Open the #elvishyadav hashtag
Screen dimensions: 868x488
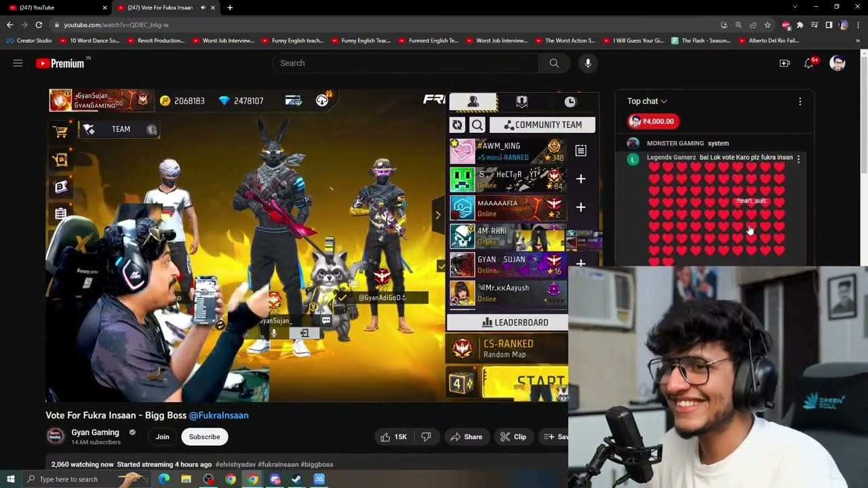pos(235,464)
